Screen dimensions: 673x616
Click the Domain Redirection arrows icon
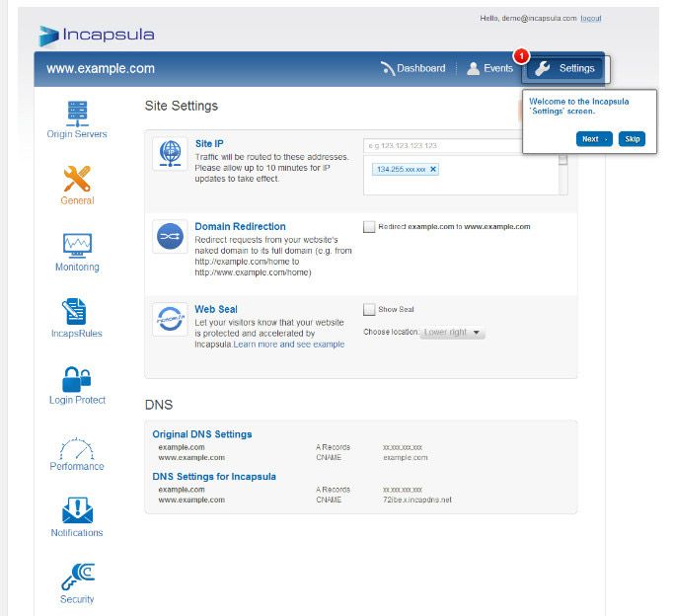[170, 236]
